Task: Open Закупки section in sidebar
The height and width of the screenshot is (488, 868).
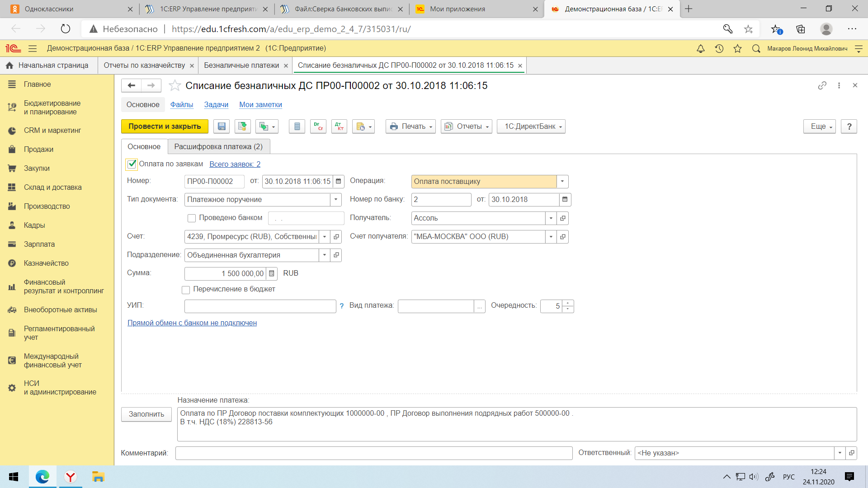Action: [37, 168]
